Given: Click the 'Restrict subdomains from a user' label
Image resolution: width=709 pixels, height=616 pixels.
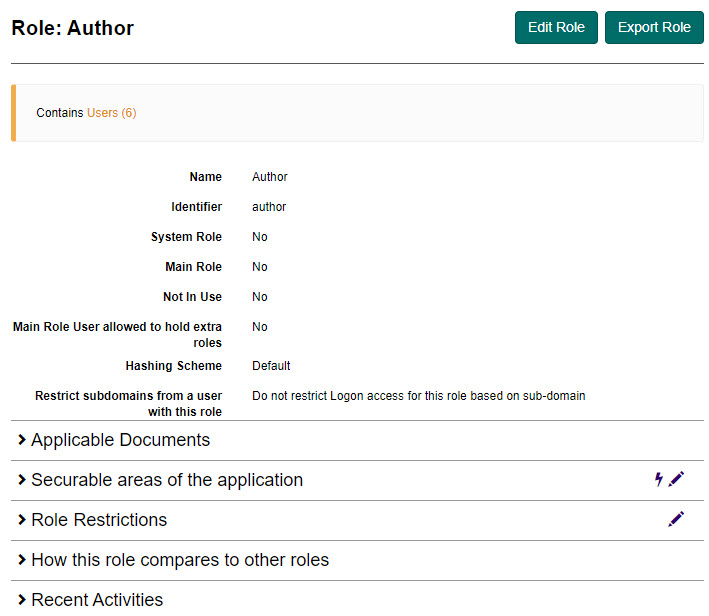Looking at the screenshot, I should [129, 403].
